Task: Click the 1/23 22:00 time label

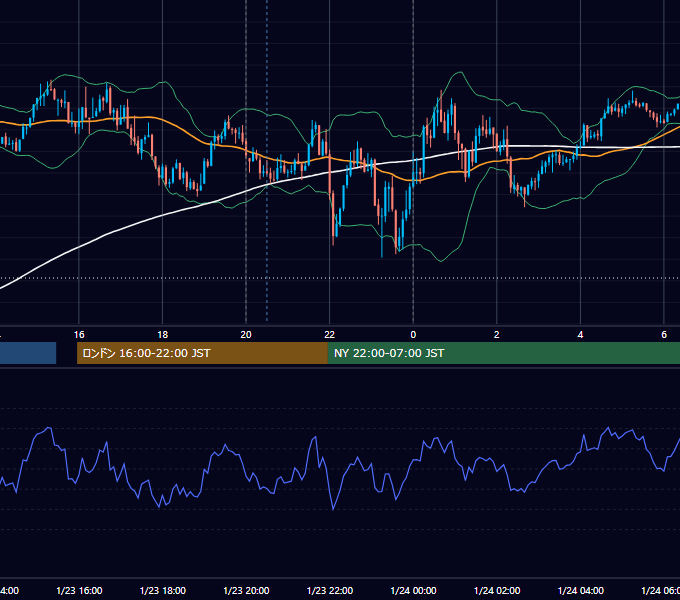Action: coord(330,590)
